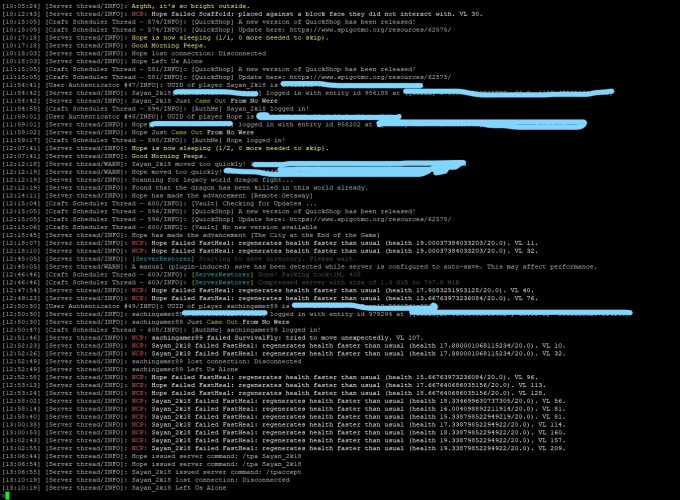680x500 pixels.
Task: Select "[Vault] No new version available" line
Action: pyautogui.click(x=254, y=227)
